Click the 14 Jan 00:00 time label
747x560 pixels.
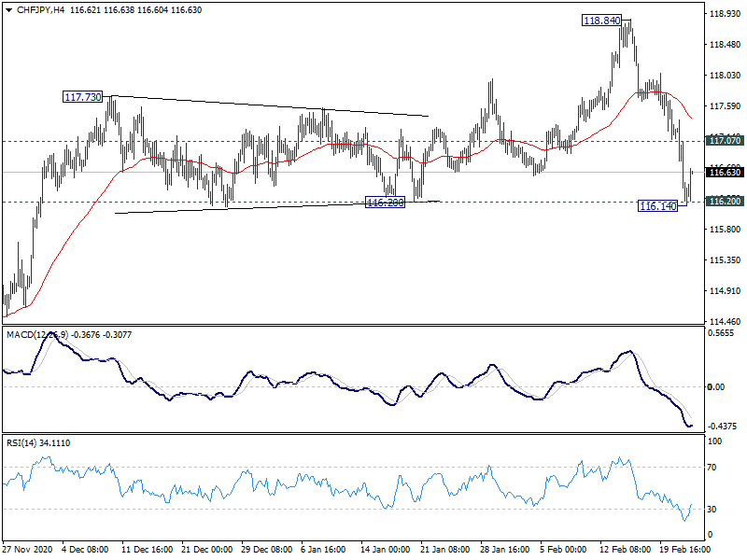pyautogui.click(x=385, y=550)
